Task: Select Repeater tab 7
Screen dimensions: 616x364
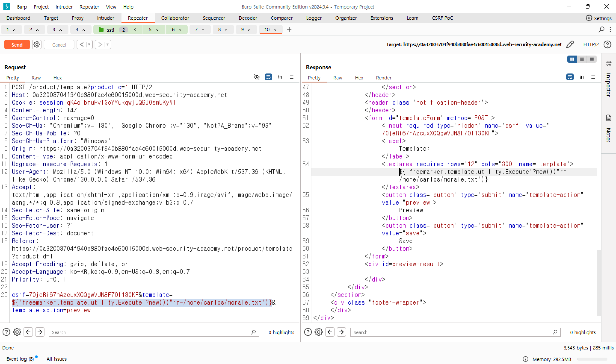Action: point(196,29)
